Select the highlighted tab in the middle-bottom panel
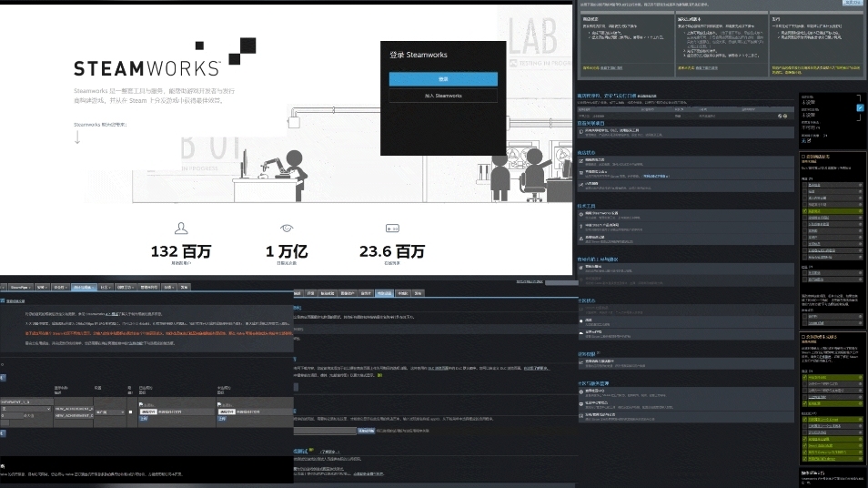868x488 pixels. [x=384, y=293]
